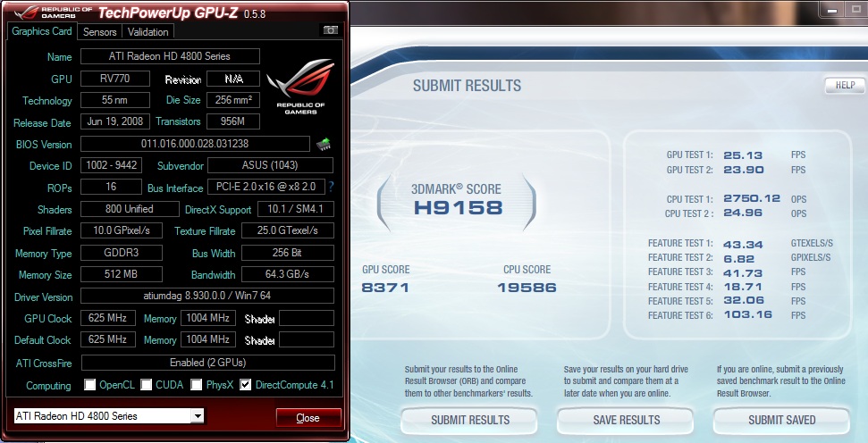The width and height of the screenshot is (868, 443).
Task: Click the Device ID field 1002 - 9442
Action: (x=111, y=165)
